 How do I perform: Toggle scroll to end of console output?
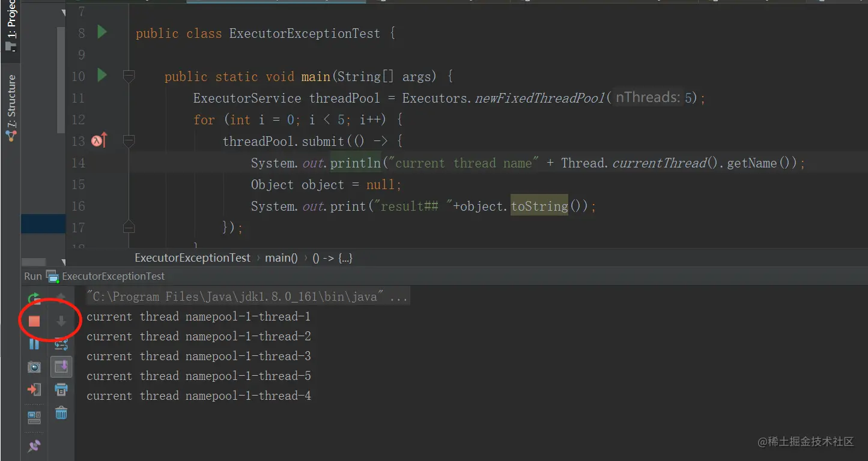click(61, 366)
